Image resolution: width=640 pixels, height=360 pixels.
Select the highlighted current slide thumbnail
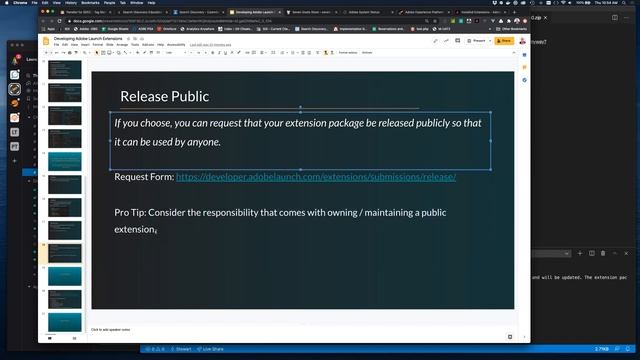coord(64,253)
